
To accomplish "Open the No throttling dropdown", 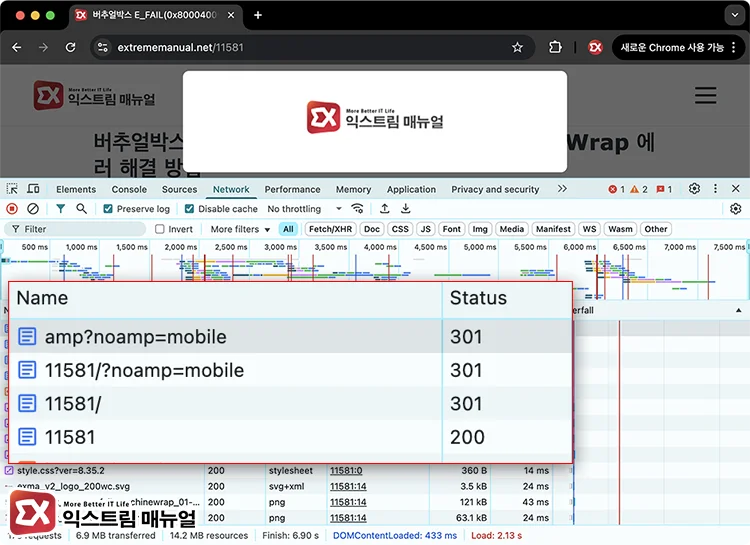I will coord(305,209).
